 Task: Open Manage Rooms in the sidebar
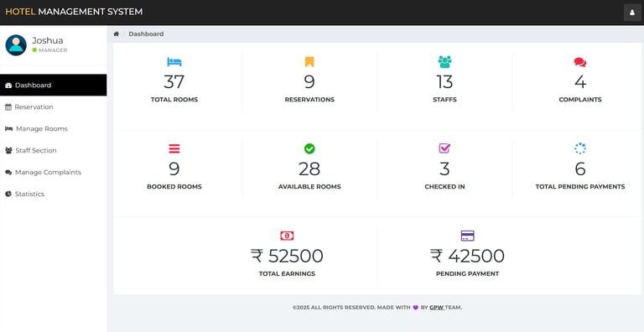tap(54, 128)
